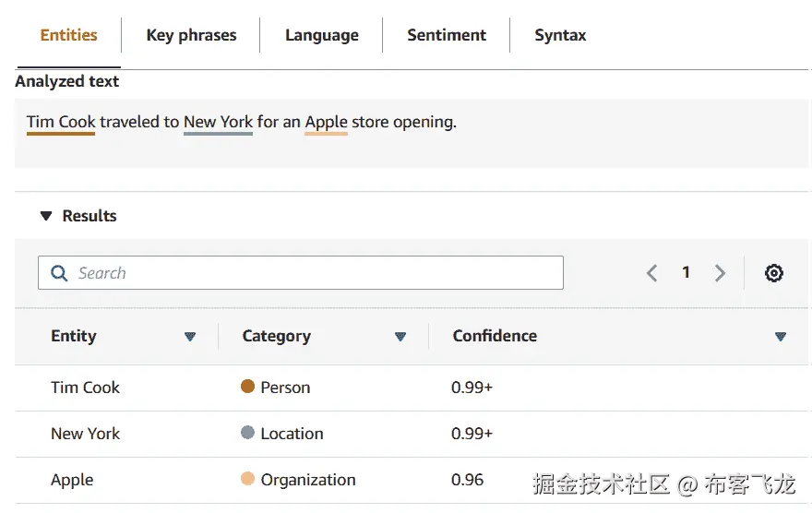Click the underlined New York entity
Screen dimensions: 812x513
[x=218, y=122]
